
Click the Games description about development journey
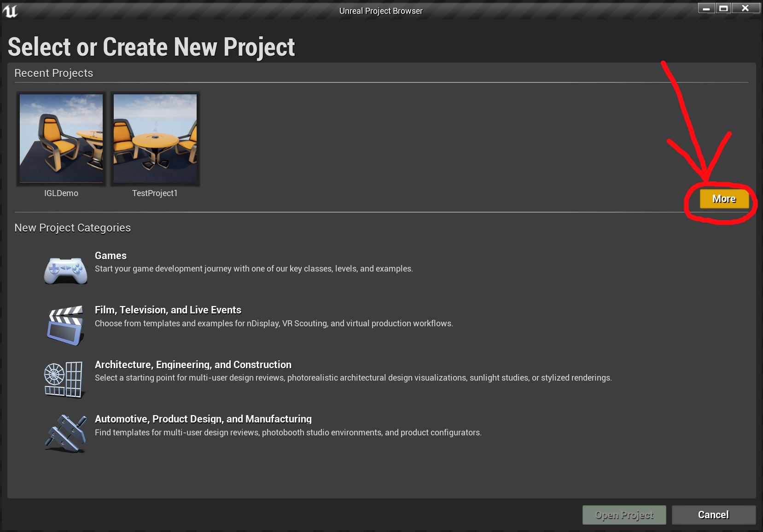click(254, 269)
